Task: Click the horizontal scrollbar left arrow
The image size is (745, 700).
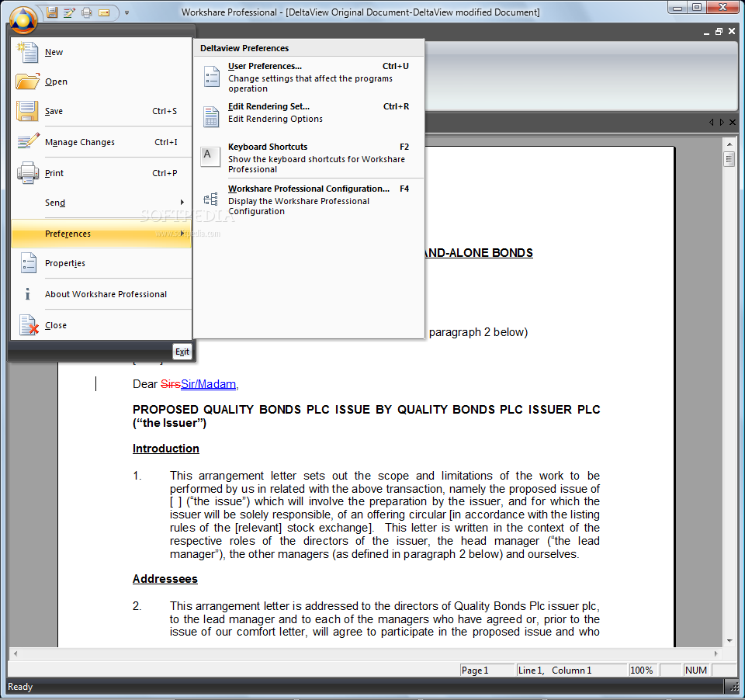Action: point(16,654)
